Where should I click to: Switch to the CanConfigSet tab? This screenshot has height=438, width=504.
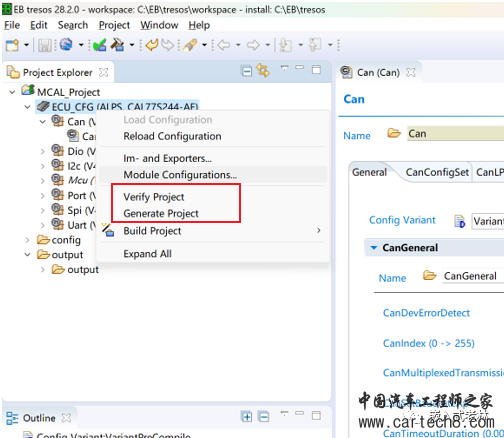(437, 172)
